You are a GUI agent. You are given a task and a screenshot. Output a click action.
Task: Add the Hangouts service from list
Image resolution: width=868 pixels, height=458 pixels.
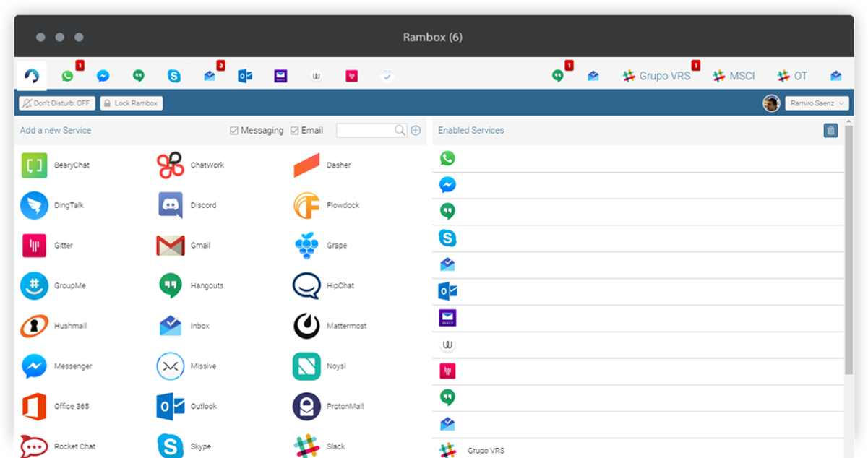191,286
